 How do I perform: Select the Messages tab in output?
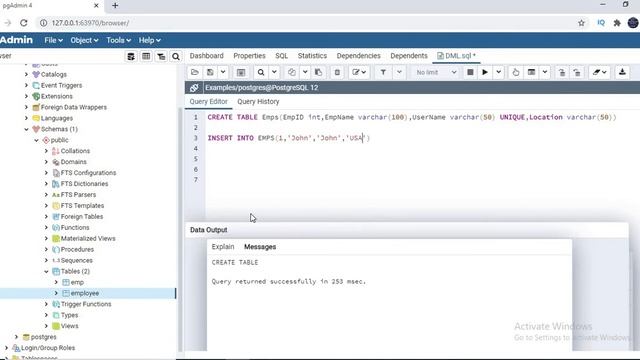point(260,247)
